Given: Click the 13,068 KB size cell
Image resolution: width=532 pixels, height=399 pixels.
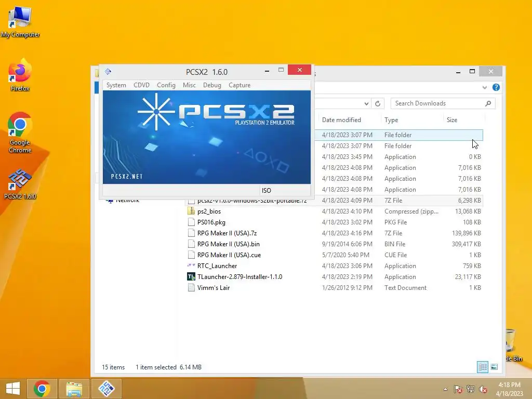Looking at the screenshot, I should 468,211.
